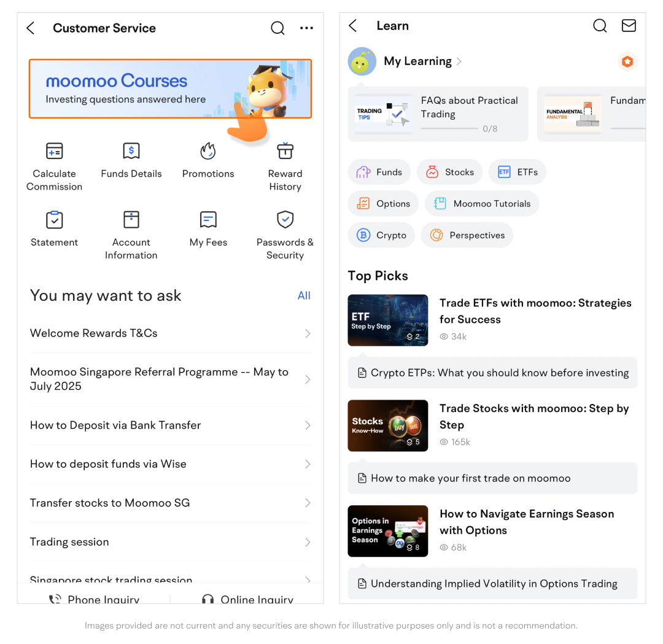
Task: Open Passwords & Security shield icon
Action: pos(285,220)
